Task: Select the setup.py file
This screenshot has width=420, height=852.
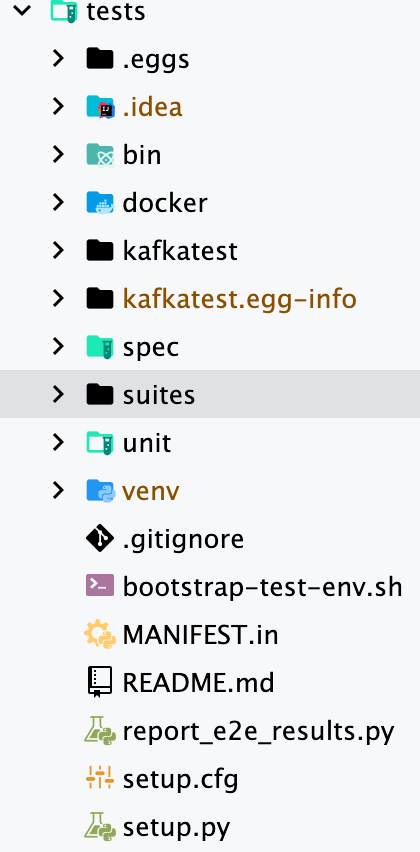Action: pos(177,828)
